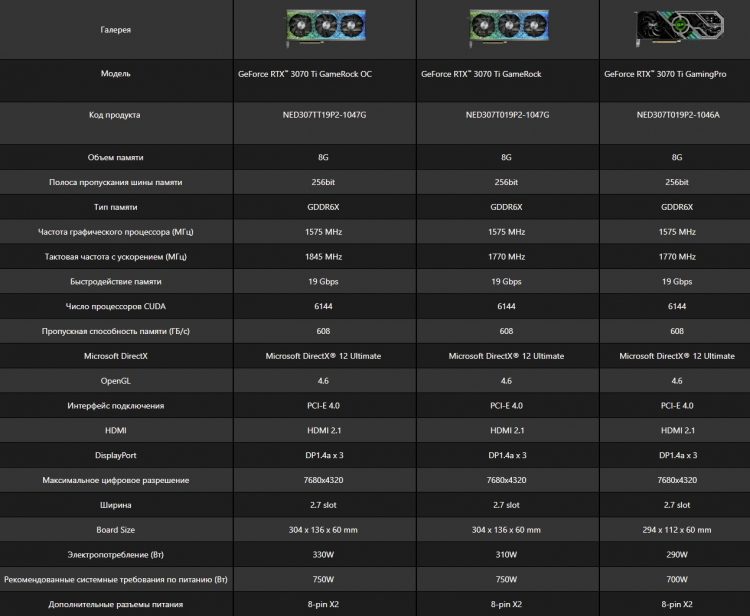
Task: Select product code NED307T019P2-1046A
Action: 677,115
